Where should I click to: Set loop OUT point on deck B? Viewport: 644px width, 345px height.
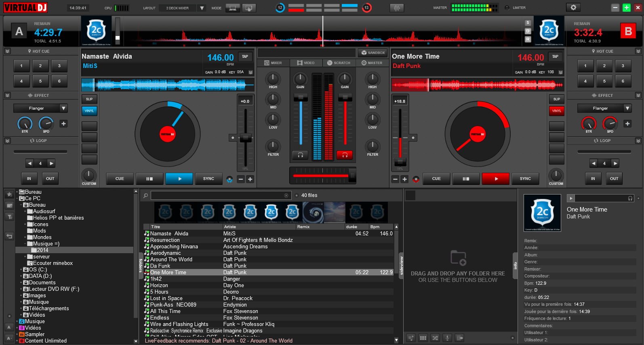point(614,178)
